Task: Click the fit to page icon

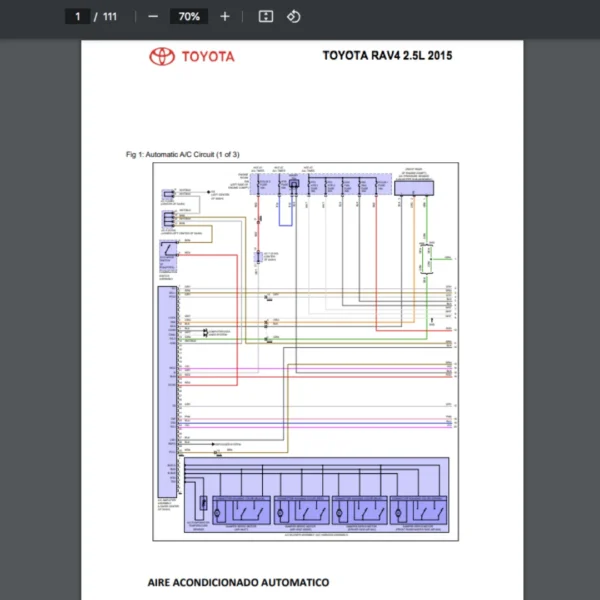Action: [265, 16]
